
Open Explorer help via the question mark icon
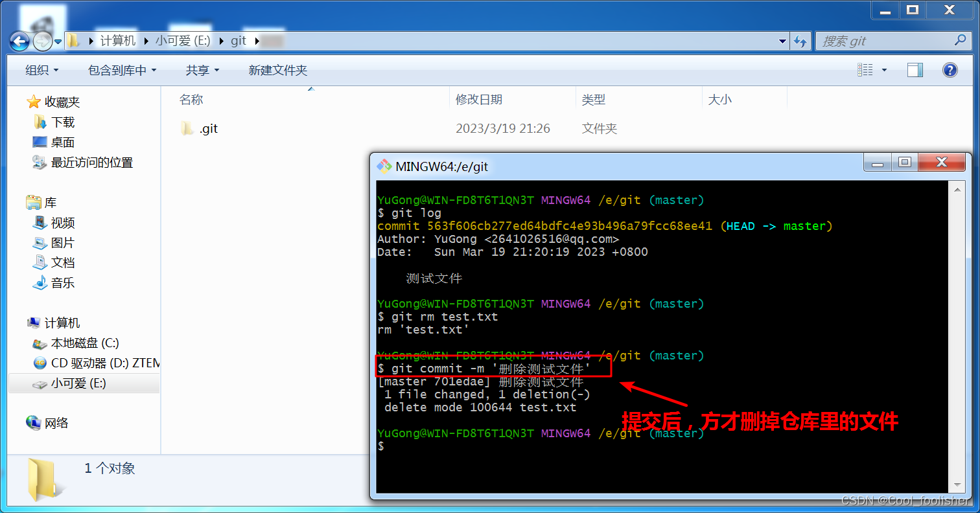click(x=950, y=69)
